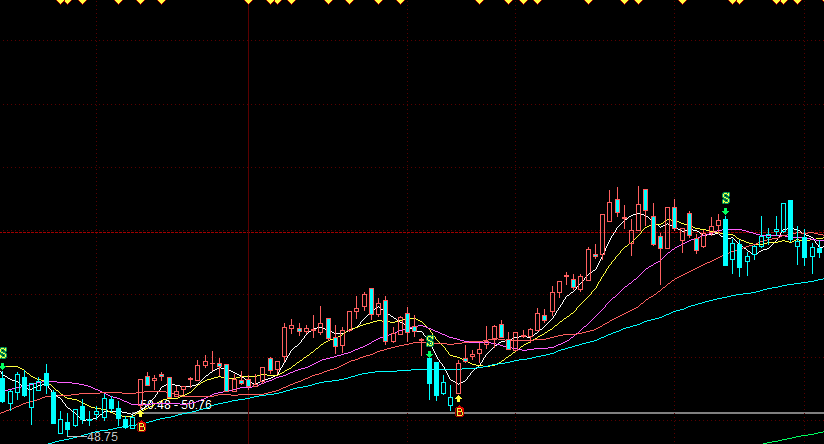Click the B buy marker below the mid-chart dip
This screenshot has width=824, height=444.
tap(459, 411)
